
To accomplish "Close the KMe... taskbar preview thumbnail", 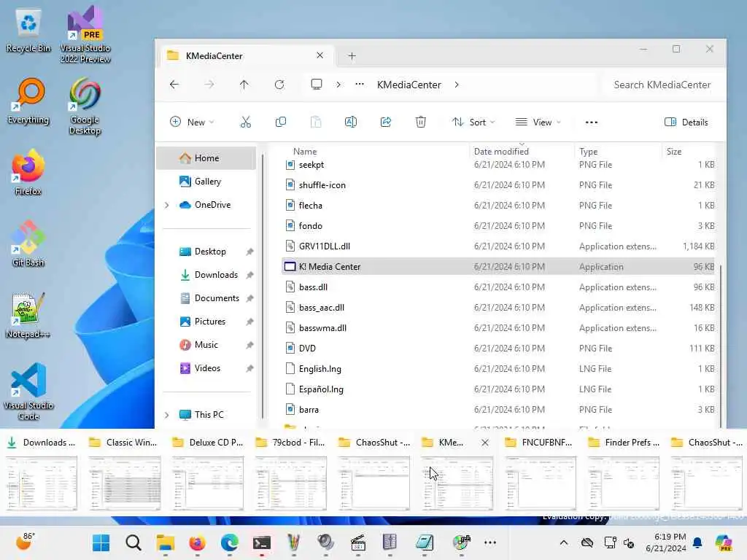I will pos(484,443).
